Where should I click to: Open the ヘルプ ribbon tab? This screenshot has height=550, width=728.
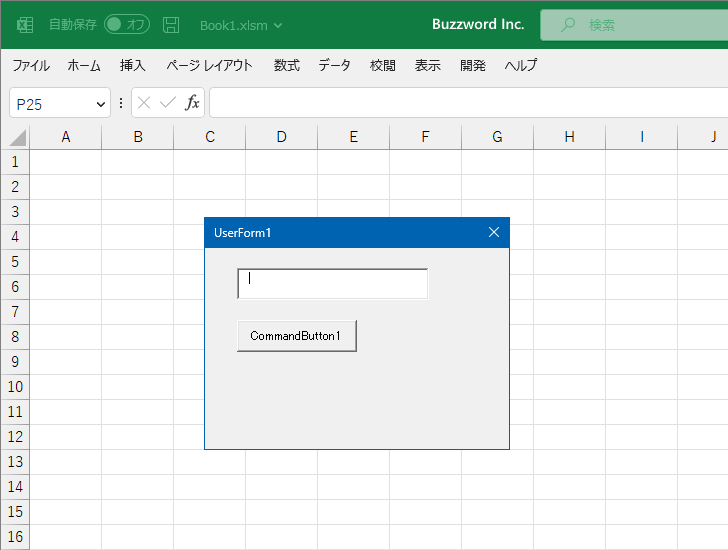pos(520,65)
